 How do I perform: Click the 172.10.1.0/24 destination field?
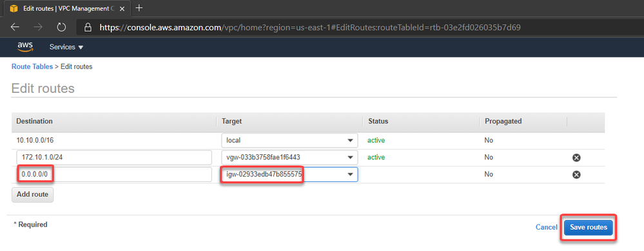[114, 157]
